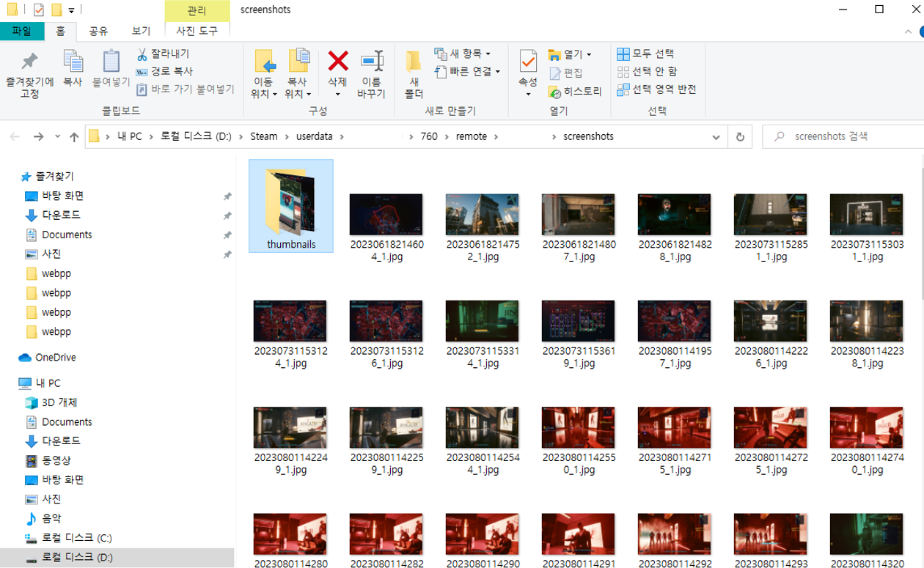Click userdata in the address breadcrumb

(314, 137)
